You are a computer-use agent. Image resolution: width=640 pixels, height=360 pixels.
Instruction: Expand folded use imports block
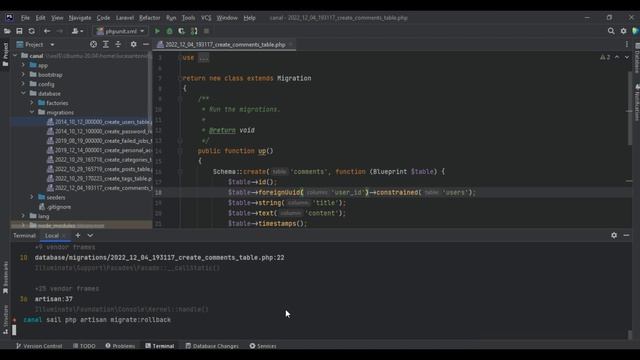pyautogui.click(x=204, y=58)
